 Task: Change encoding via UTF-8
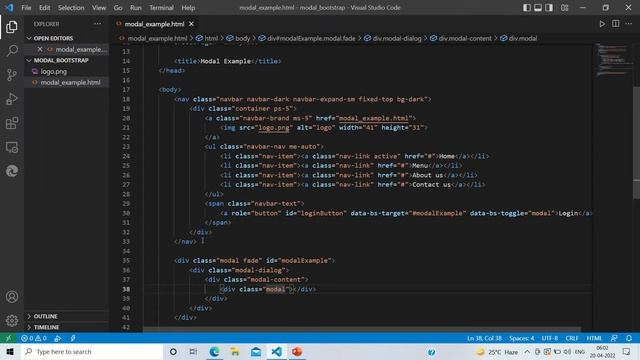pos(550,338)
